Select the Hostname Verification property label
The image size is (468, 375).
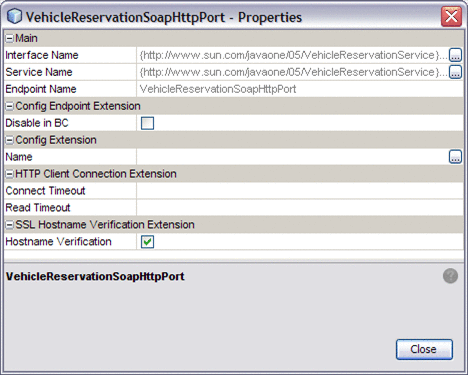[58, 242]
